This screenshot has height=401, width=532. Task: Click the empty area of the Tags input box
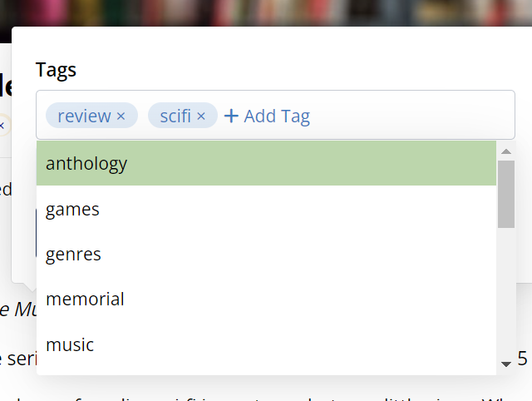tap(411, 115)
